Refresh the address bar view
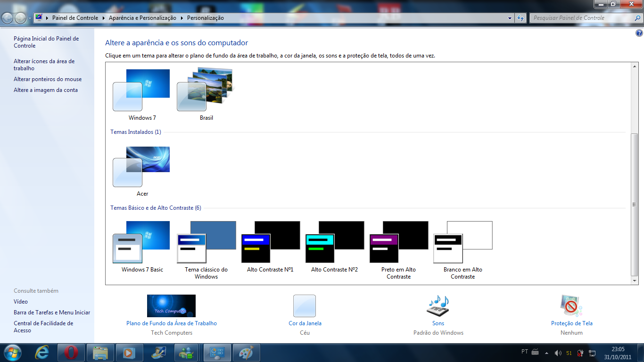This screenshot has height=362, width=644. (x=520, y=18)
